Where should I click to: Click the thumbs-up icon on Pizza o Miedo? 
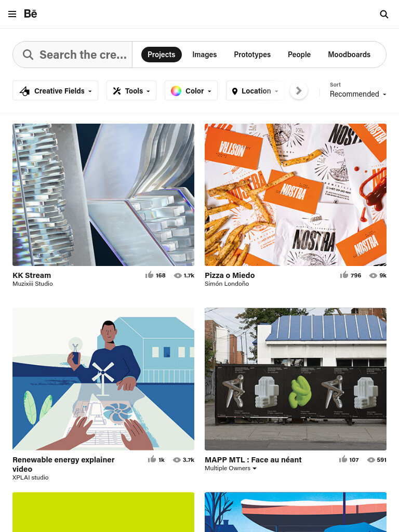[x=344, y=275]
